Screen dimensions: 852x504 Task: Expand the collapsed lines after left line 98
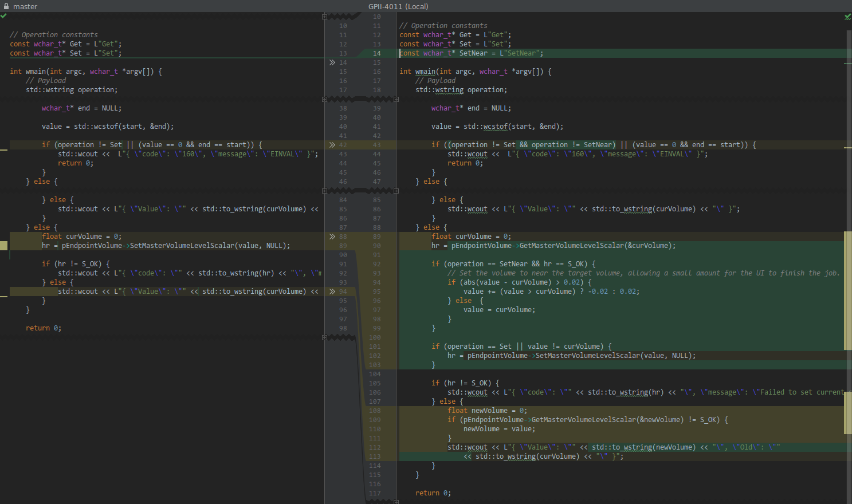(324, 337)
